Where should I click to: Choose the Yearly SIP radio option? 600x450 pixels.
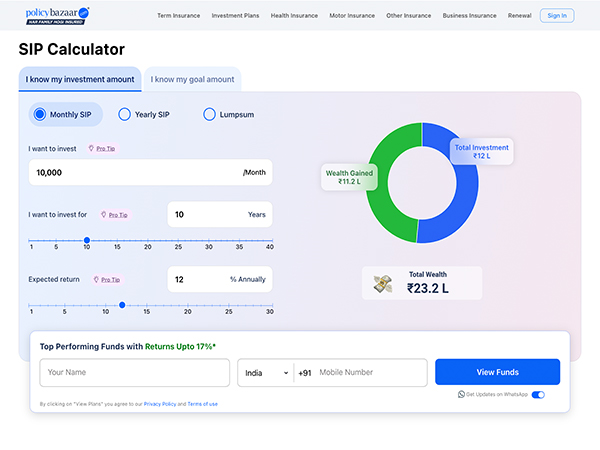[125, 114]
